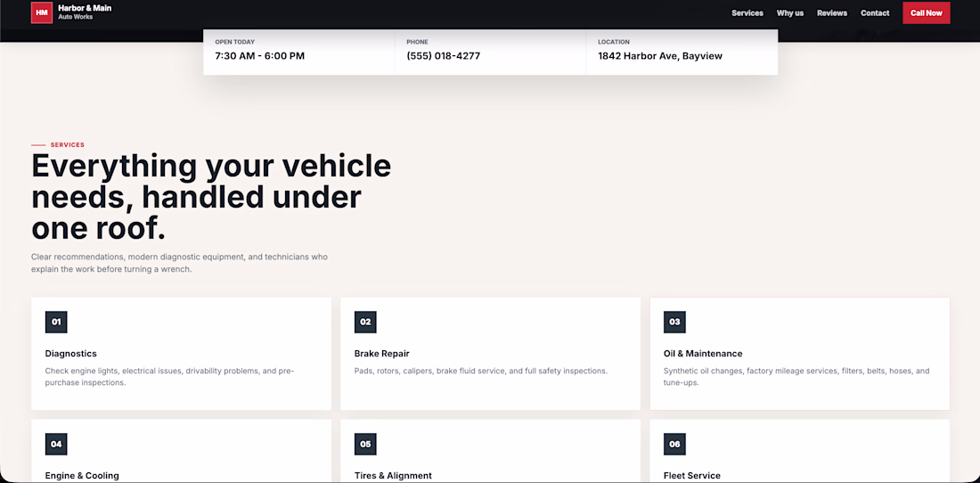Open the Services nav link
Screen dimensions: 980x483
coord(747,13)
